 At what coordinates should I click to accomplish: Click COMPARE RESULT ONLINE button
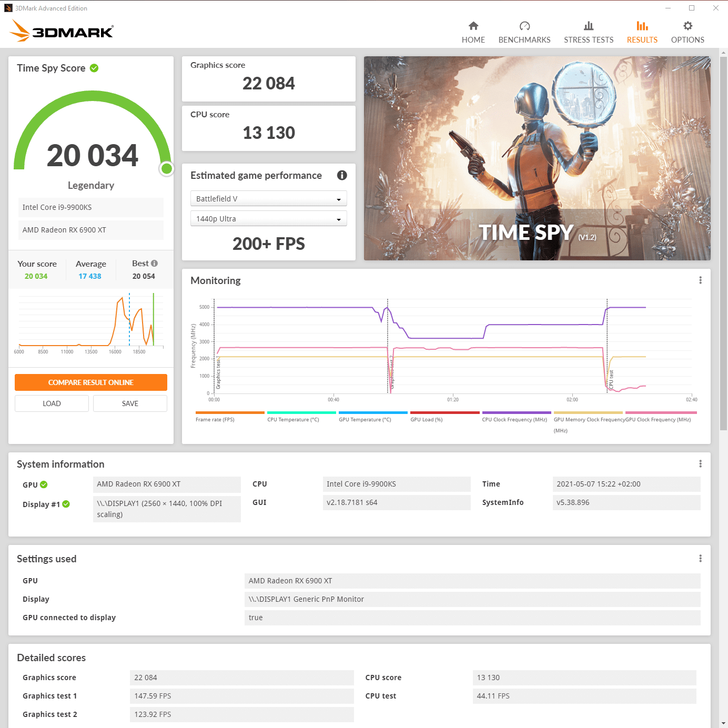click(91, 382)
